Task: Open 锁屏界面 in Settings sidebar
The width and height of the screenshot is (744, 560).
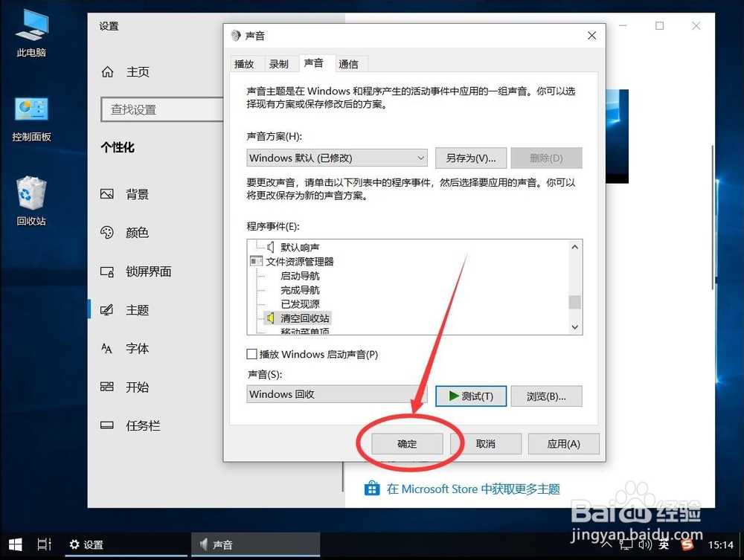Action: [x=148, y=271]
